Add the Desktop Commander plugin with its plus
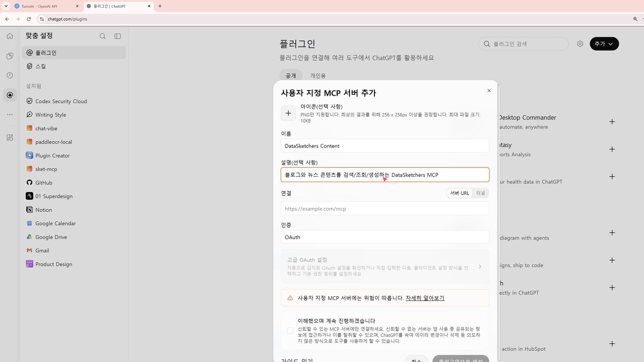Viewport: 644px width, 362px height. tap(612, 122)
